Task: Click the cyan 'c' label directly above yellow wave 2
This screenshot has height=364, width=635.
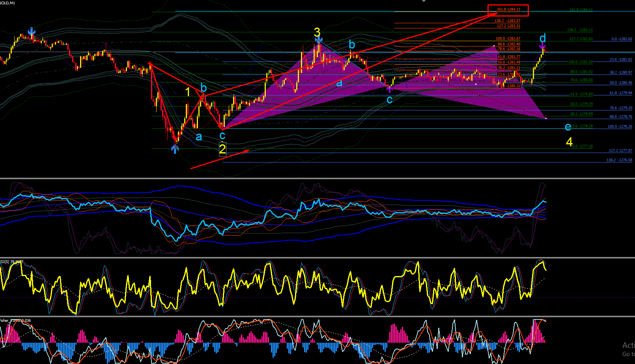Action: 222,136
